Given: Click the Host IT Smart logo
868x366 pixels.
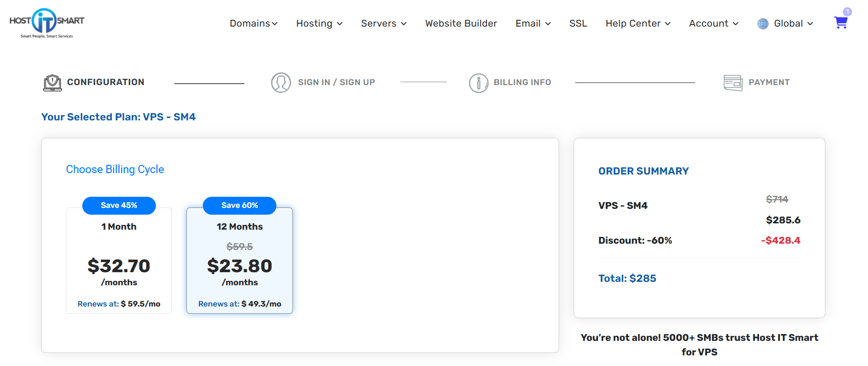Looking at the screenshot, I should (x=46, y=23).
